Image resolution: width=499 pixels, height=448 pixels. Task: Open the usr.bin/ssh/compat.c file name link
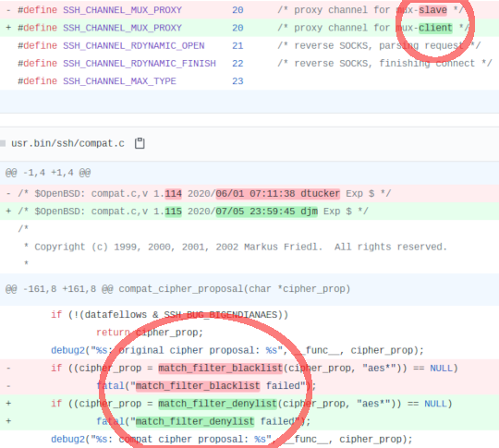coord(67,143)
